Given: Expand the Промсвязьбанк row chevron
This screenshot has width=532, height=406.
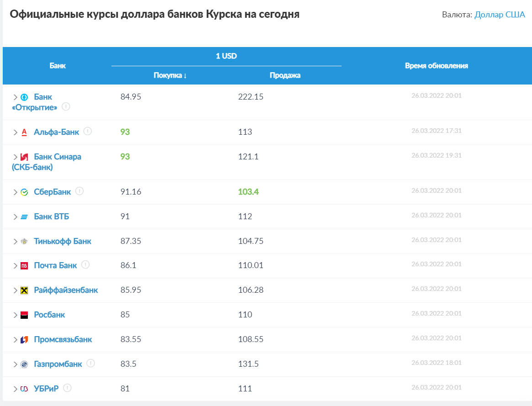Looking at the screenshot, I should click(x=15, y=340).
